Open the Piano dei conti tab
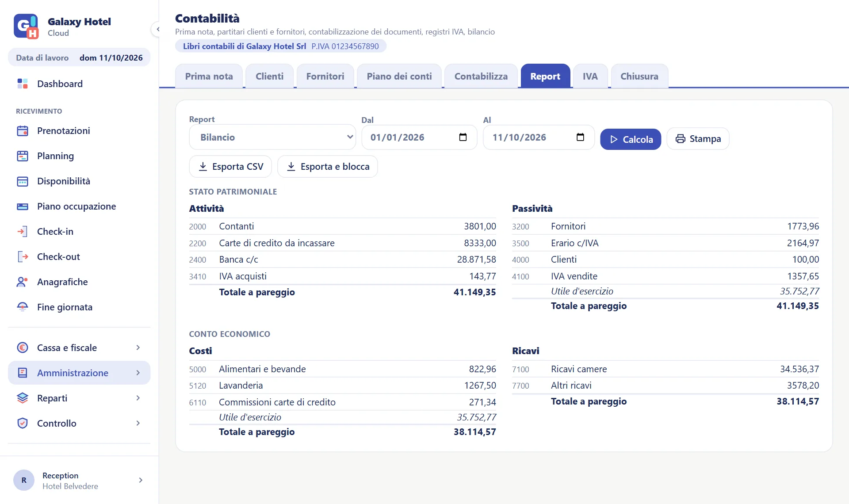The width and height of the screenshot is (849, 504). 399,76
